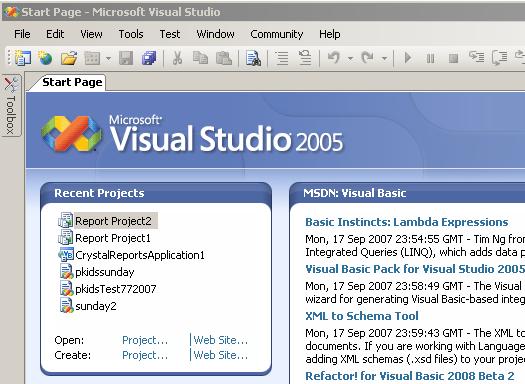Click the pkidsTest772007 project icon
Viewport: 525px width, 384px height.
(x=66, y=289)
